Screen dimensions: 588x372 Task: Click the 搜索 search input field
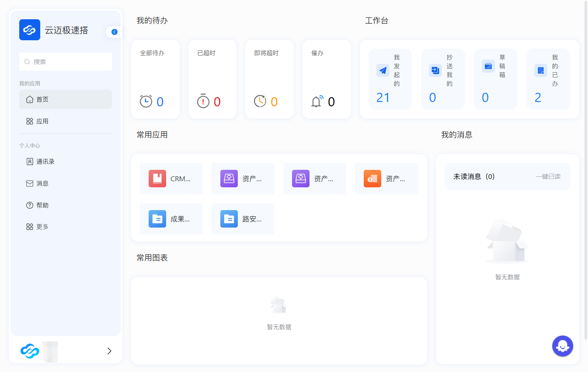66,62
